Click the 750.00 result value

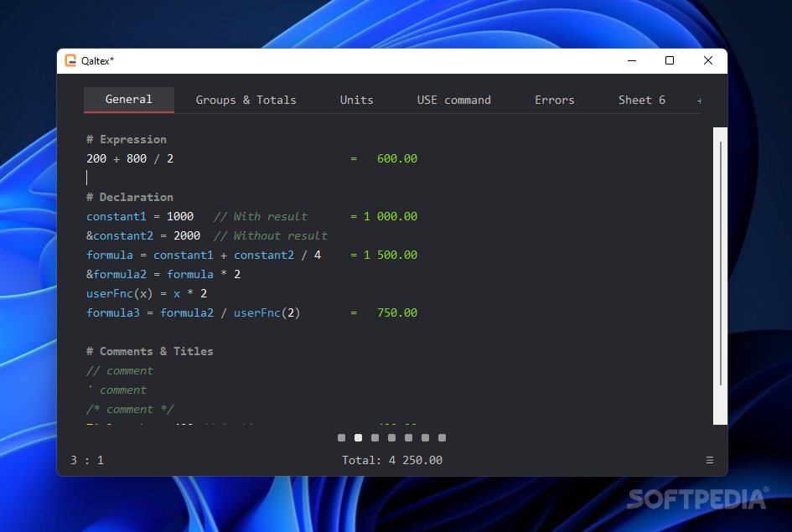[397, 313]
